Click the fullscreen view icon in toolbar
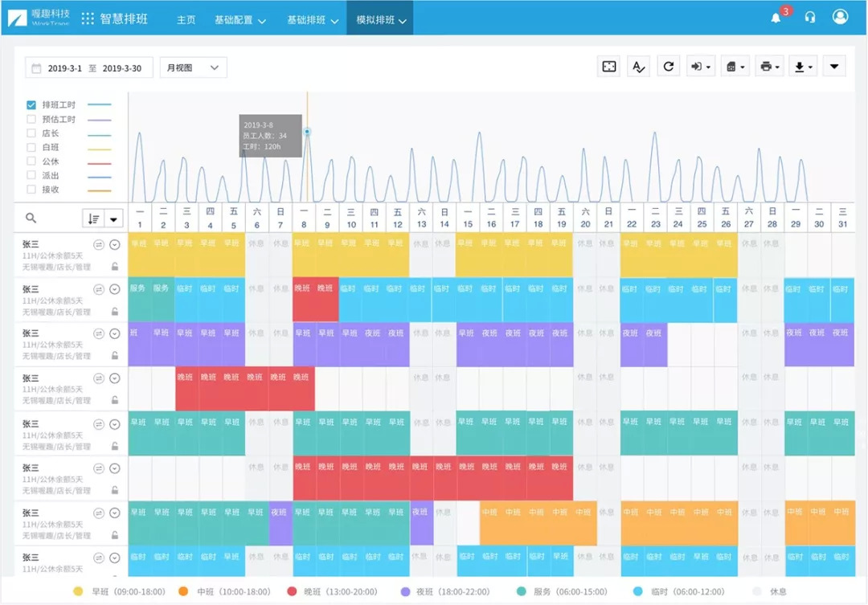Viewport: 868px width, 605px height. tap(609, 67)
